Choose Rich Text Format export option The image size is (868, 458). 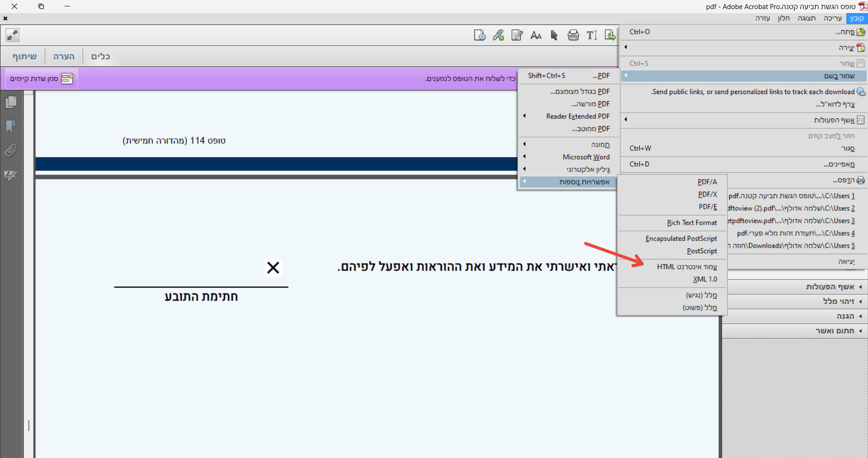tap(672, 222)
